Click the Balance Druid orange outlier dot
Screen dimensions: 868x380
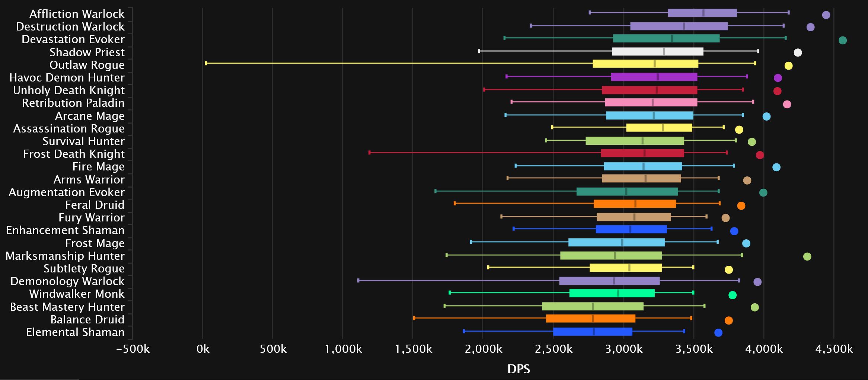pos(728,320)
